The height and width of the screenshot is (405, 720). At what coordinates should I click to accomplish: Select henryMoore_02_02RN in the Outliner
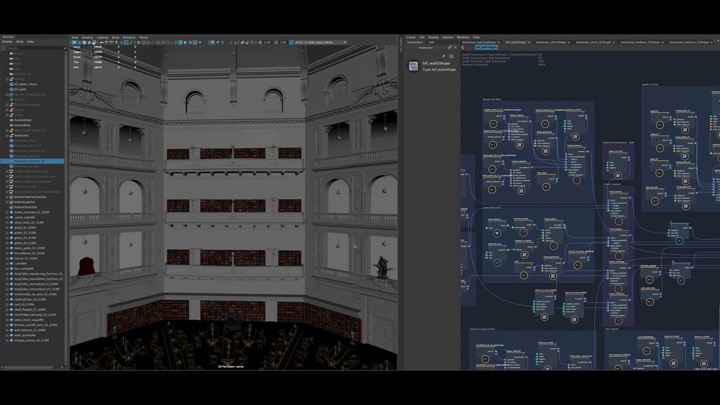(29, 253)
